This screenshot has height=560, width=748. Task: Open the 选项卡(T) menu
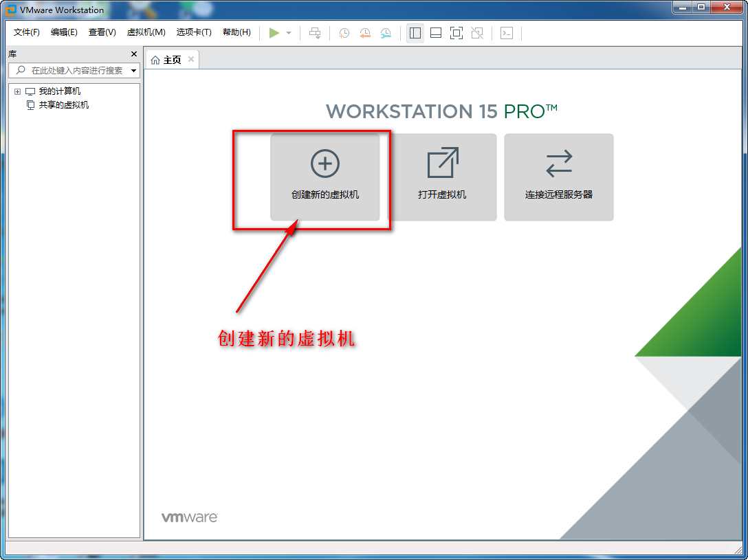[x=194, y=32]
